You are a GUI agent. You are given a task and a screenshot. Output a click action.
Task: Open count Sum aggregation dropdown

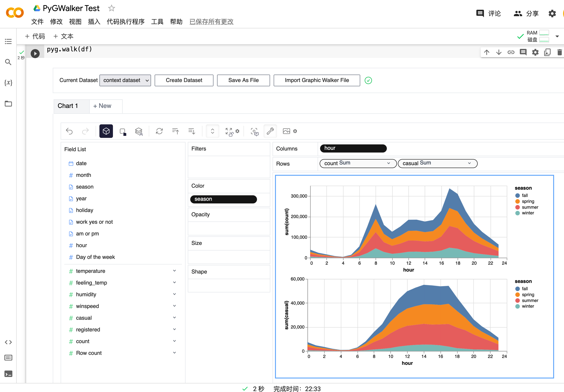[x=389, y=164]
